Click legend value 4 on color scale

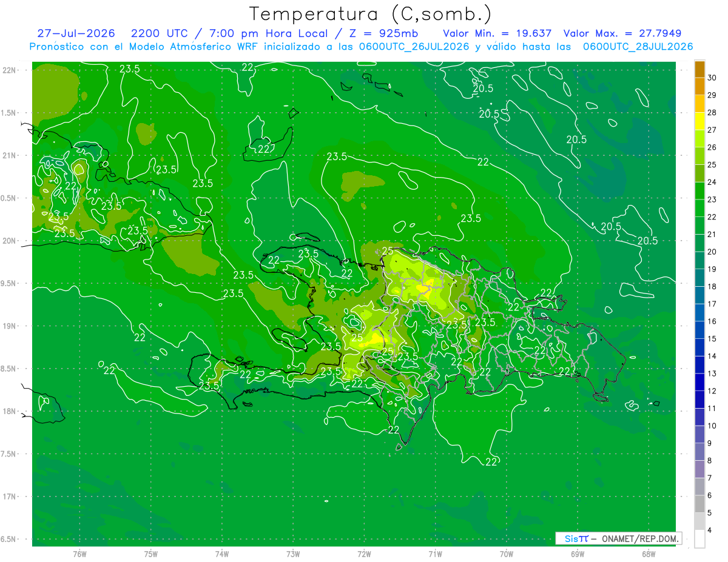coord(710,530)
